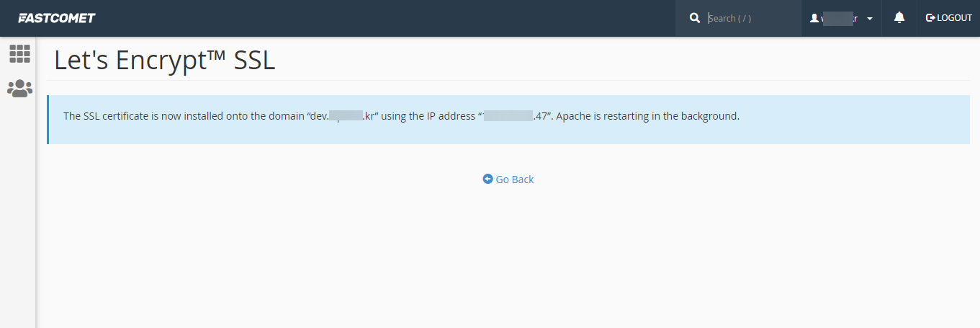Image resolution: width=980 pixels, height=328 pixels.
Task: Open the apps grid icon in sidebar
Action: pyautogui.click(x=19, y=53)
